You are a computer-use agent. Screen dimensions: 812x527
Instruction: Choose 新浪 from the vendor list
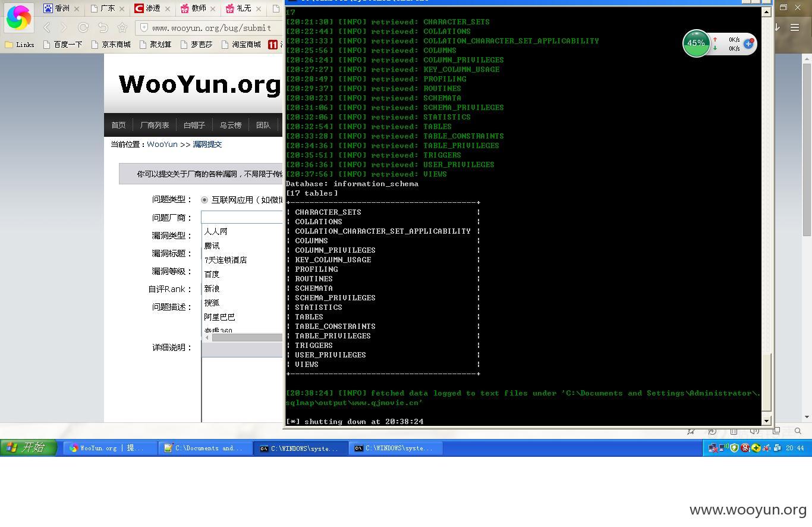(x=212, y=288)
